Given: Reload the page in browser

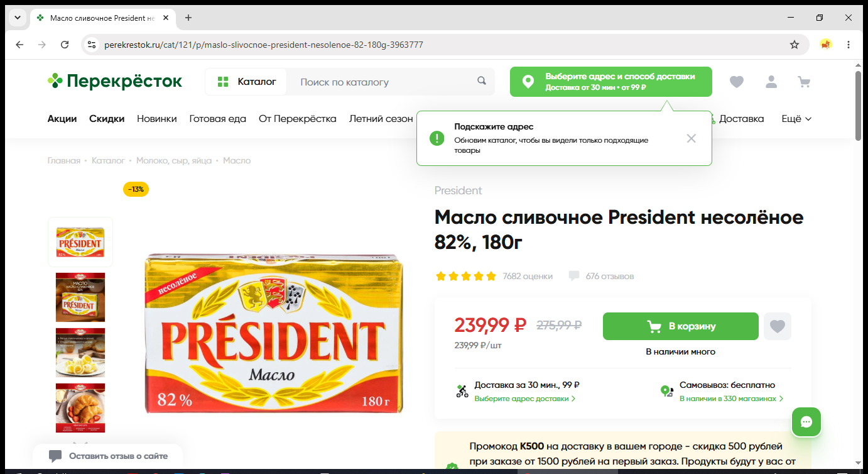Looking at the screenshot, I should 65,45.
